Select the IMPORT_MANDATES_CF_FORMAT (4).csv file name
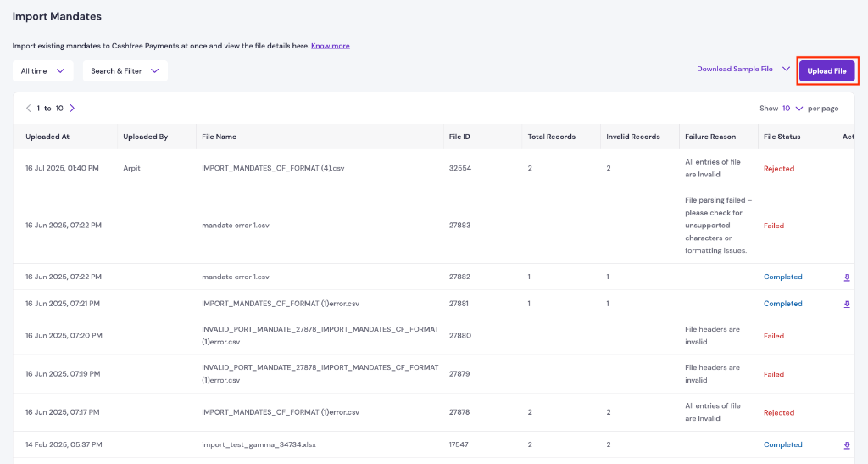The width and height of the screenshot is (868, 464). coord(273,169)
